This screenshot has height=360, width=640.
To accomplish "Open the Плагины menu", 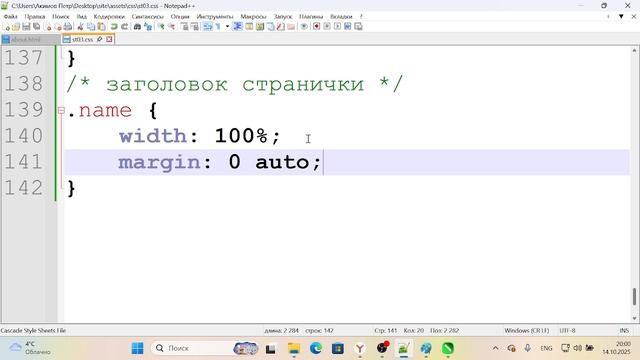I will (x=311, y=16).
